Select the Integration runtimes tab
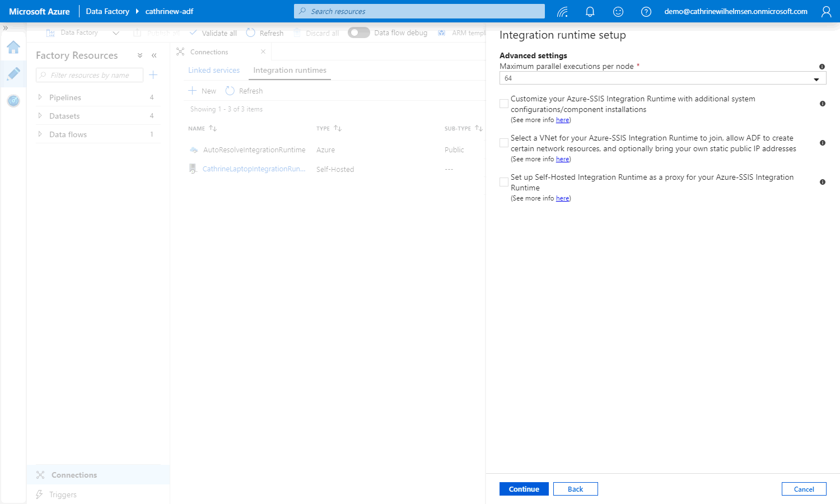This screenshot has height=504, width=840. point(290,71)
